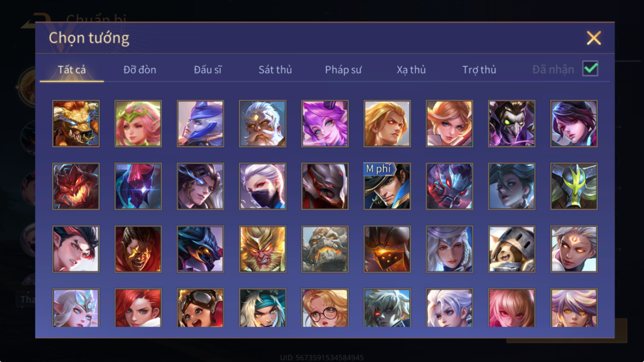The width and height of the screenshot is (644, 362).
Task: Select the red fire demon hero
Action: tap(76, 186)
